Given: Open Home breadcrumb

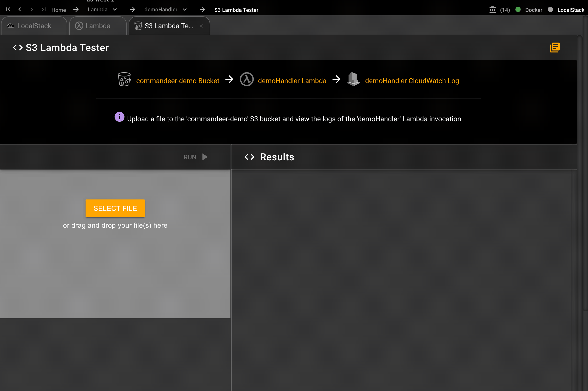Looking at the screenshot, I should (59, 10).
